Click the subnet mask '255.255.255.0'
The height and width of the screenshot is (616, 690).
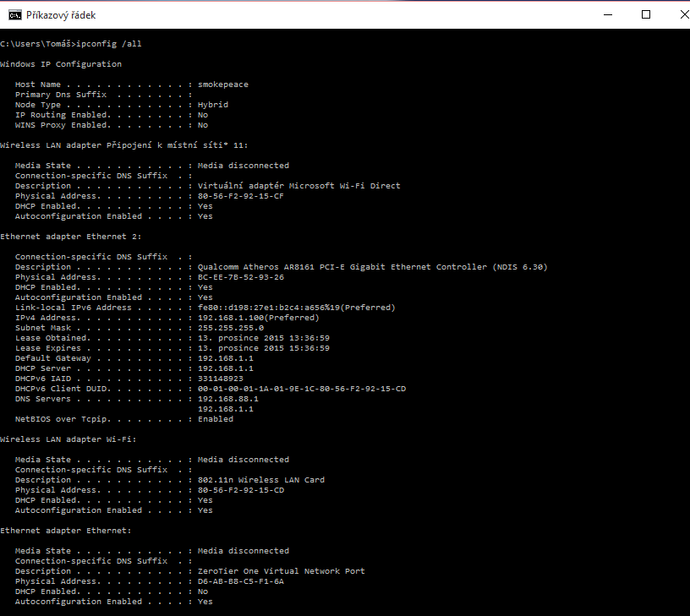[231, 328]
